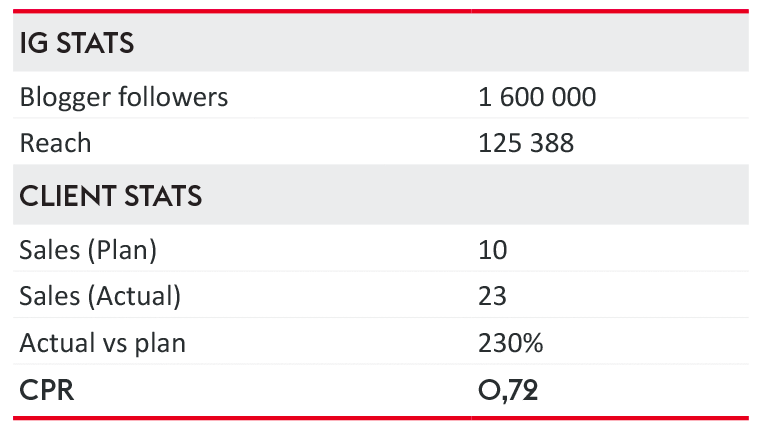This screenshot has height=432, width=761.
Task: Select the Sales (Plan) label
Action: [88, 249]
